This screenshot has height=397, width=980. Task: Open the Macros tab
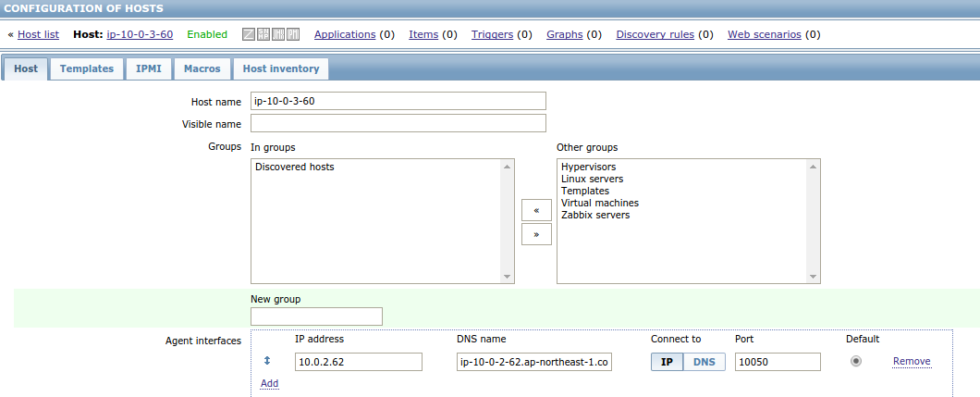pos(202,68)
